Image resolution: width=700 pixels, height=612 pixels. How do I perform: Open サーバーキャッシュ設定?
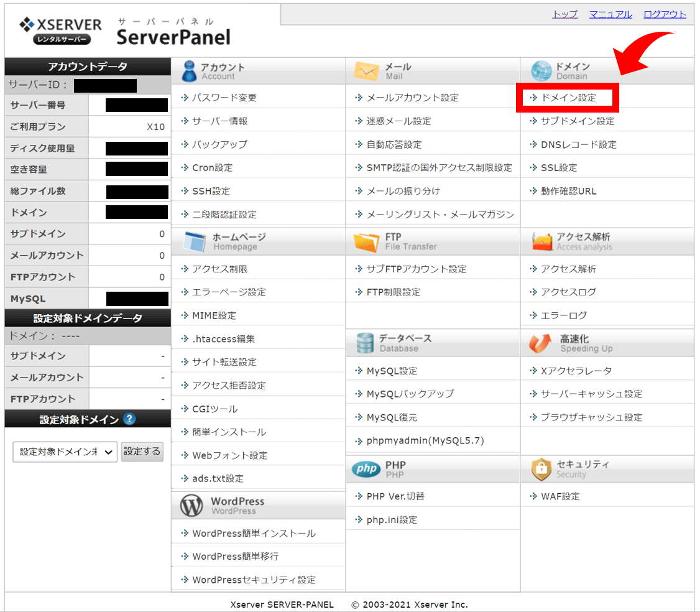pos(591,394)
